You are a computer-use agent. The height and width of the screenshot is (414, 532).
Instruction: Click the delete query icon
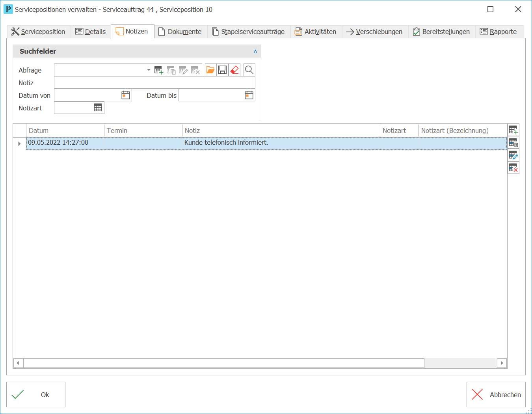click(x=195, y=70)
